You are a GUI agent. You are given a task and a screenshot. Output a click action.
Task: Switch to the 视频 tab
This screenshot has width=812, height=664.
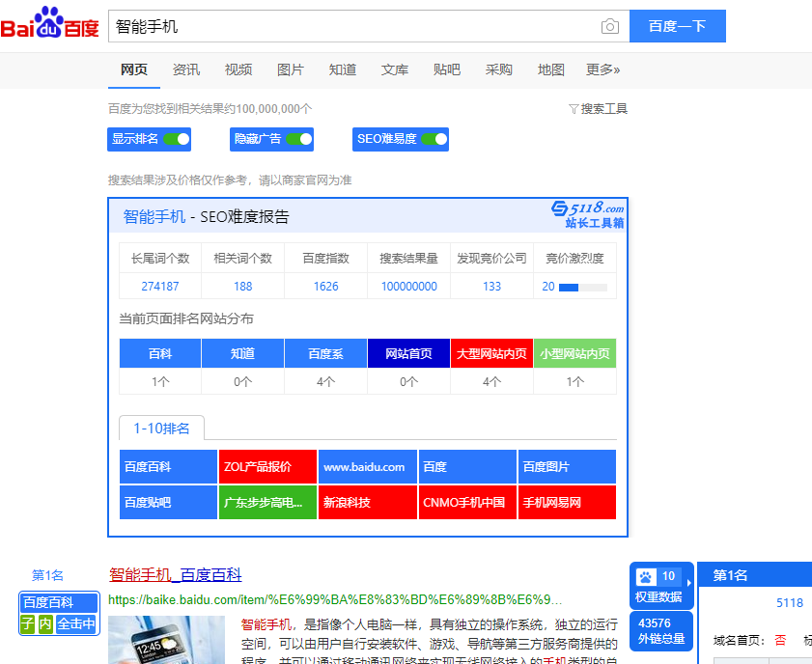point(238,69)
